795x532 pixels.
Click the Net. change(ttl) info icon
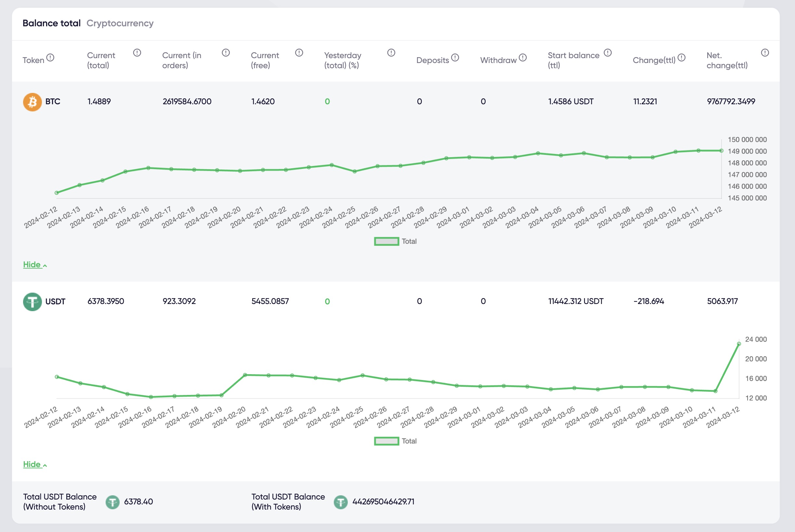(x=765, y=53)
